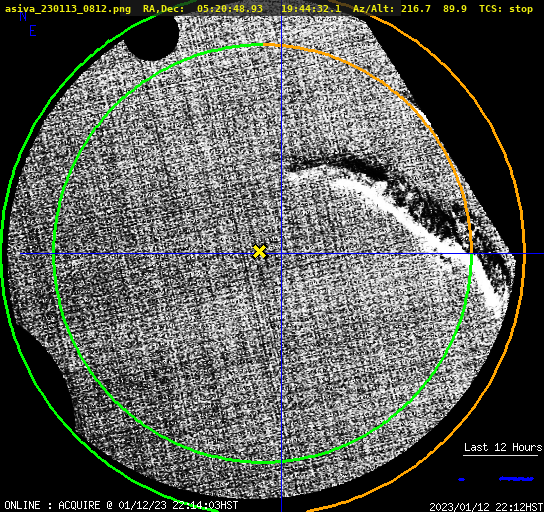The image size is (544, 512).
Task: Click the azimuth value 216.7
Action: tap(416, 9)
